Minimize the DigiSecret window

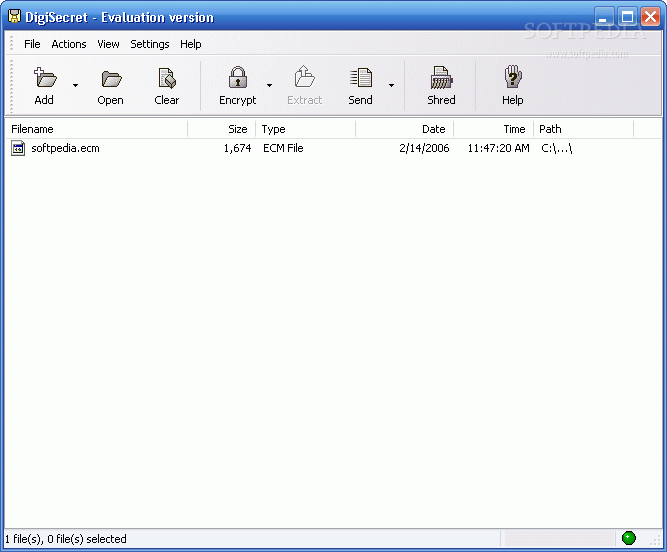click(603, 17)
